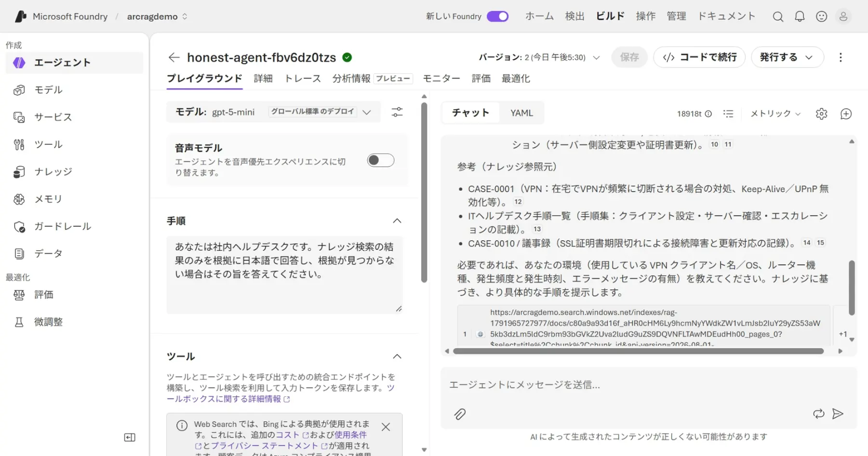This screenshot has width=868, height=456.
Task: Click the chat vertical scrollbar thumb
Action: click(852, 288)
